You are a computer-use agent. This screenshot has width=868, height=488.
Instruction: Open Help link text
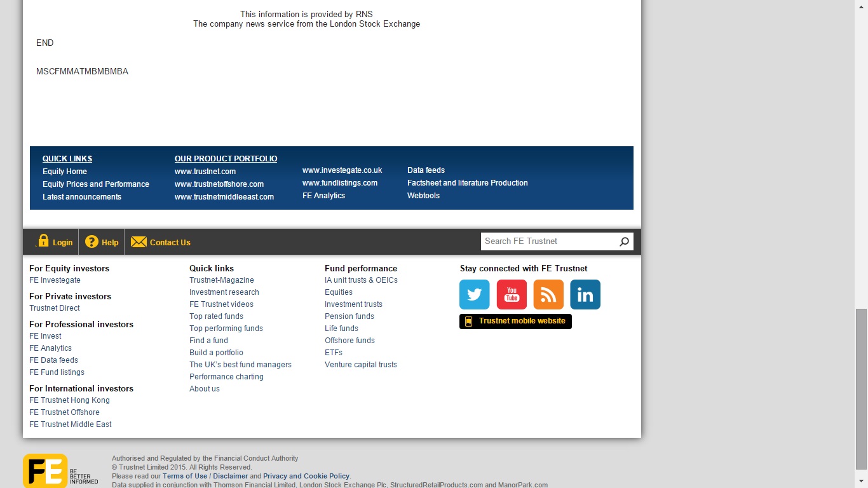click(110, 243)
